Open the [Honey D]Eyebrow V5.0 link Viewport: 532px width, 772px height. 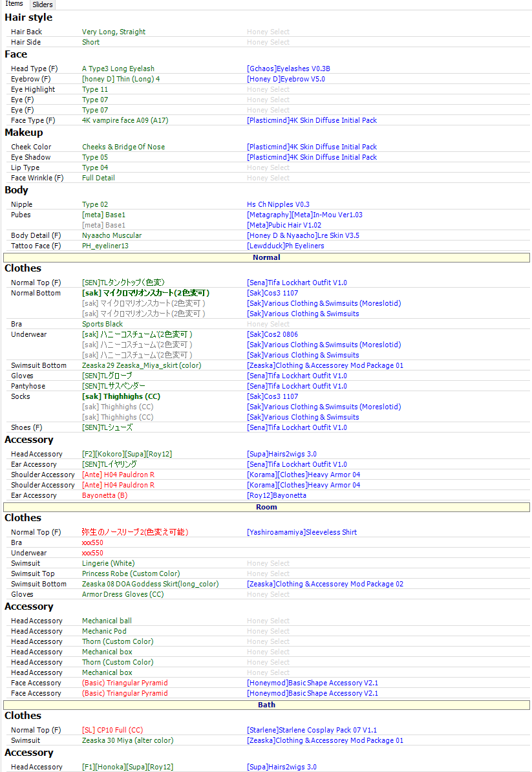point(286,80)
